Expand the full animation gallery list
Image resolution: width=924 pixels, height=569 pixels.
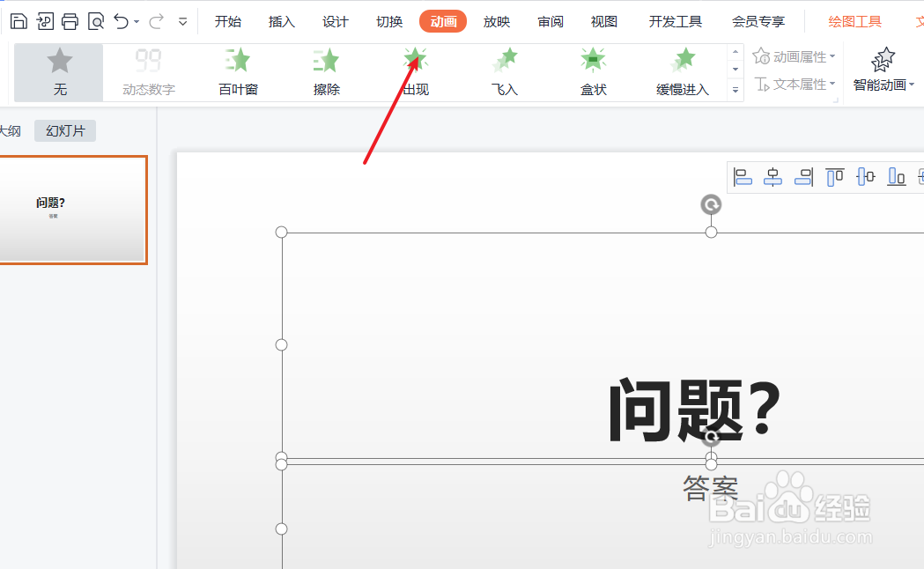[x=736, y=90]
